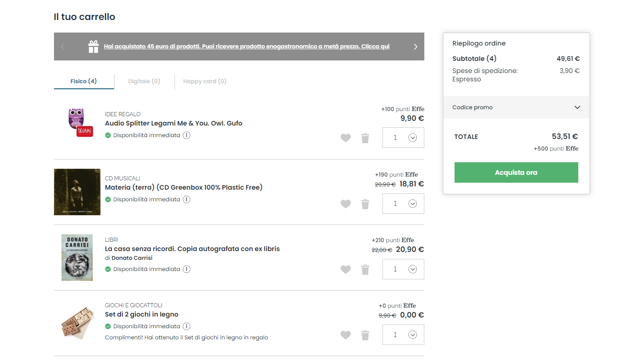Open info icon beside Materia availability
643x364 pixels.
(x=187, y=199)
